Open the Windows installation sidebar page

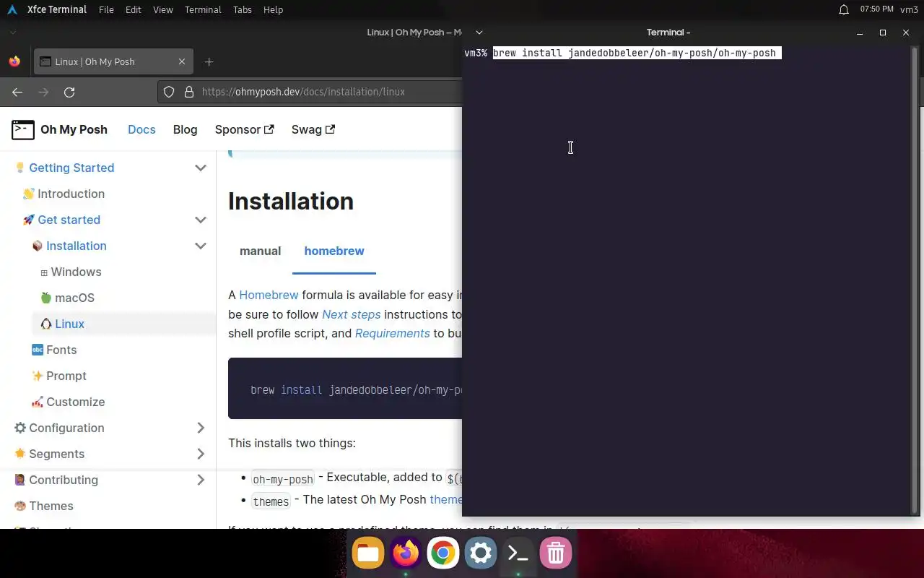coord(76,272)
